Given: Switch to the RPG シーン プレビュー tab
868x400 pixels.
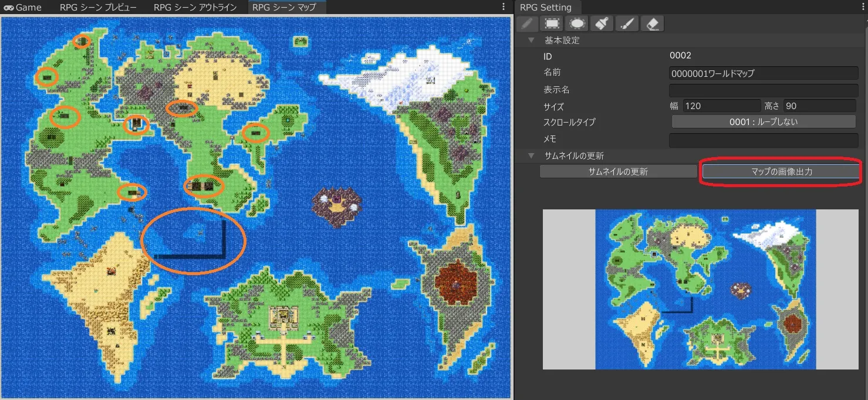Looking at the screenshot, I should pos(97,7).
